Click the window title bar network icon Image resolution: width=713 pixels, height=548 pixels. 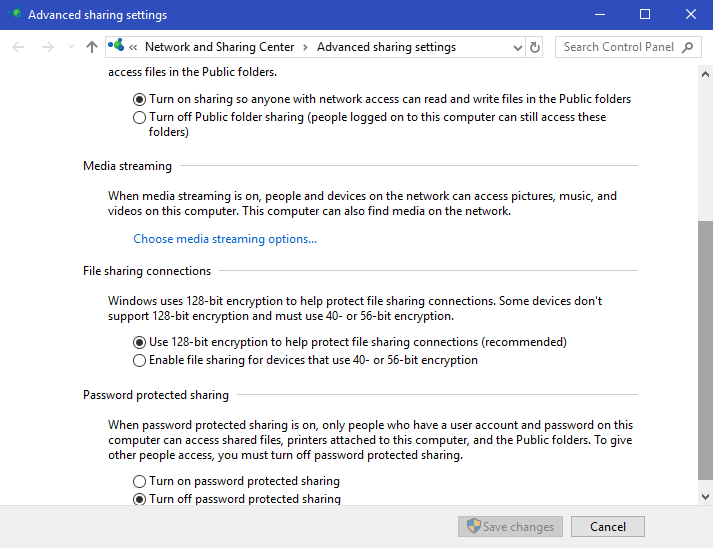pyautogui.click(x=15, y=13)
